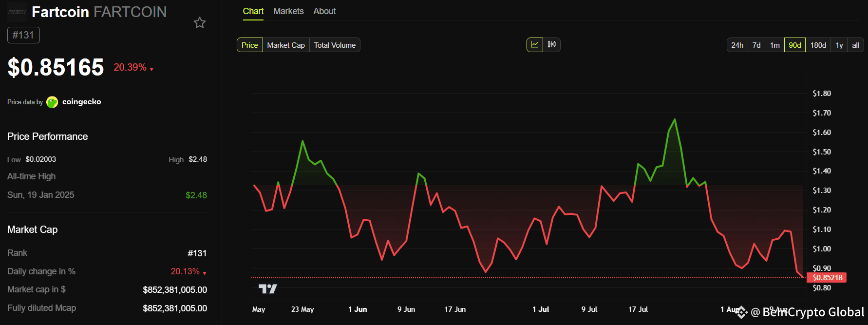Click the 23 May date axis label
The width and height of the screenshot is (868, 325).
click(302, 309)
